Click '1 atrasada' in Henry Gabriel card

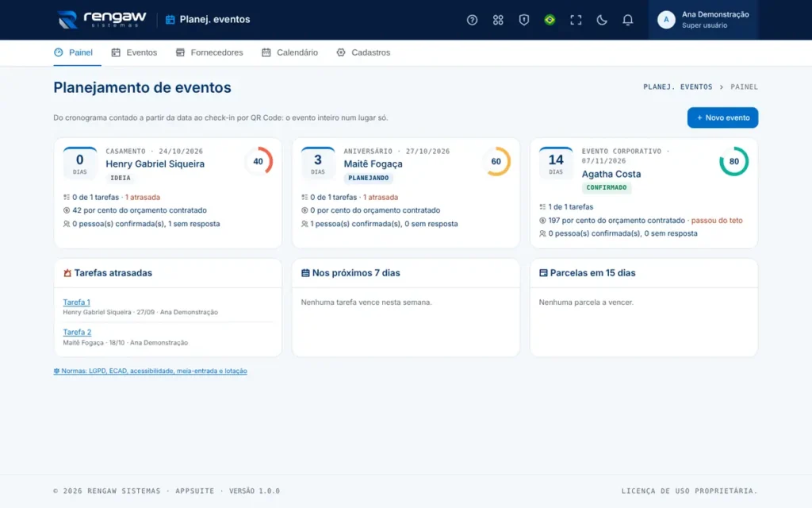[x=143, y=197]
